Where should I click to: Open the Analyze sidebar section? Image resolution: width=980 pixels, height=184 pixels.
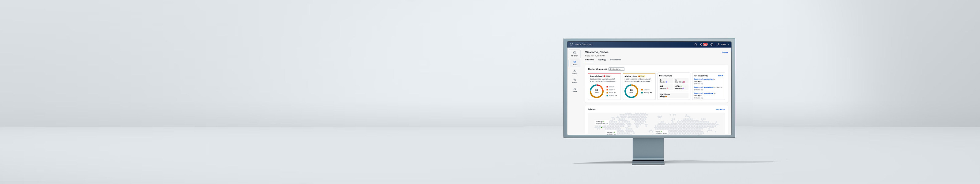coord(575,81)
